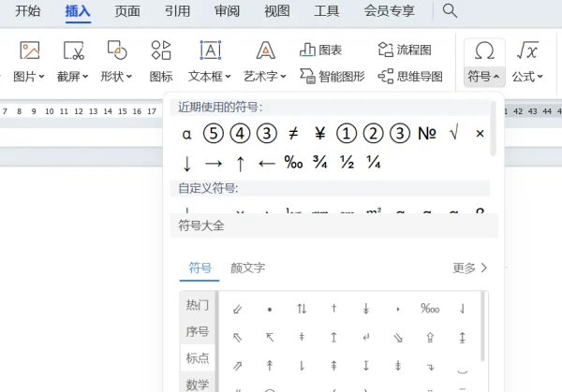The width and height of the screenshot is (562, 392).
Task: Expand the 艺术字 dropdown arrow
Action: (x=283, y=77)
